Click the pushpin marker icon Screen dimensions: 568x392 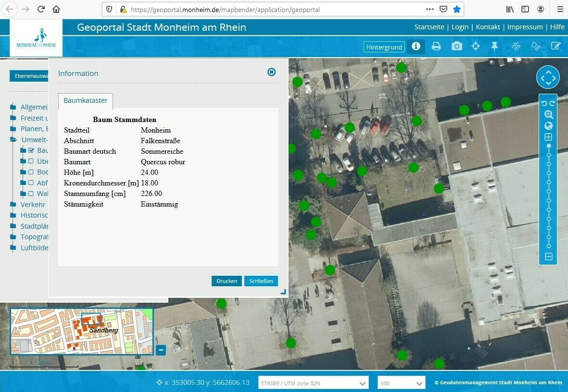click(495, 47)
